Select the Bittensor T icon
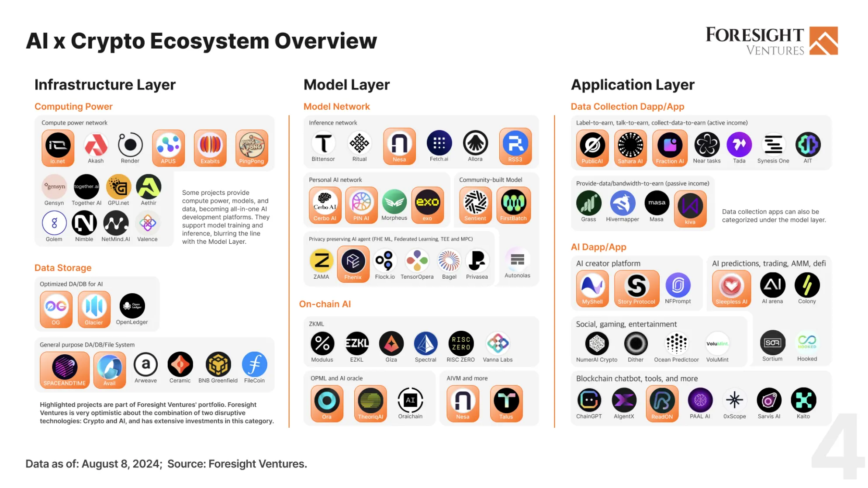This screenshot has width=868, height=488. click(323, 143)
